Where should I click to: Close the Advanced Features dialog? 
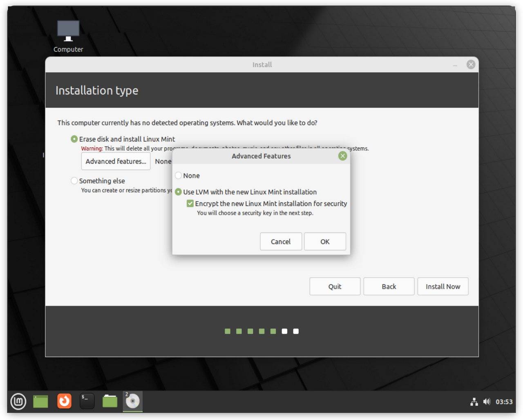click(x=342, y=156)
